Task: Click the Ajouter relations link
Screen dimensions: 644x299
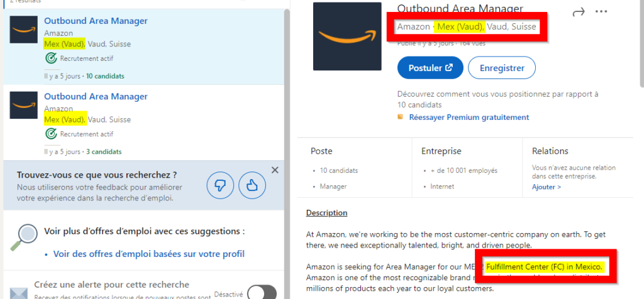Action: pos(547,187)
